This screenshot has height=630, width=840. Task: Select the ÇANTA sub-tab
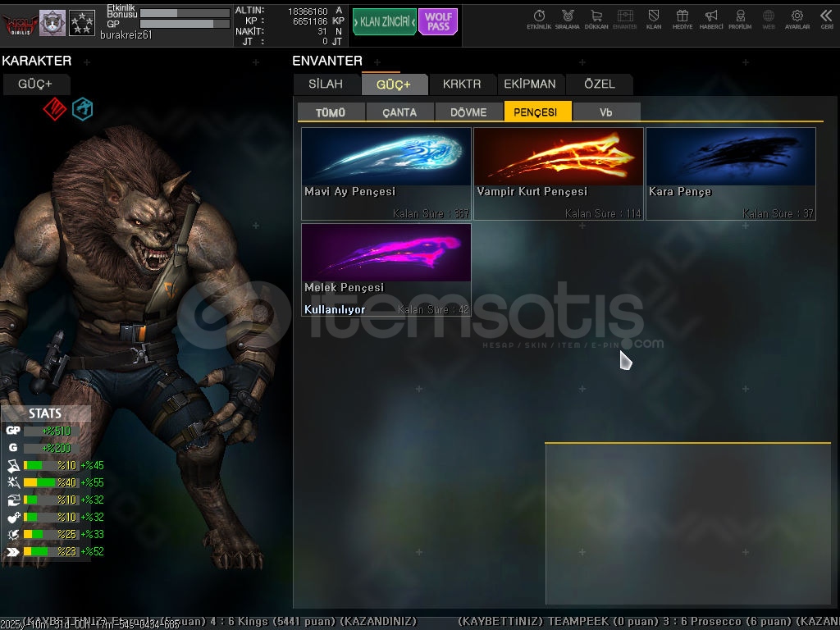point(399,112)
